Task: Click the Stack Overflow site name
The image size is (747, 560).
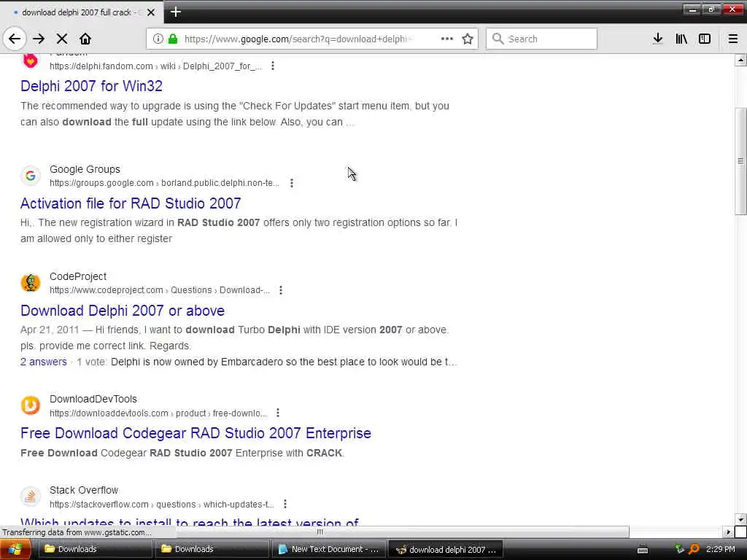Action: pyautogui.click(x=84, y=490)
